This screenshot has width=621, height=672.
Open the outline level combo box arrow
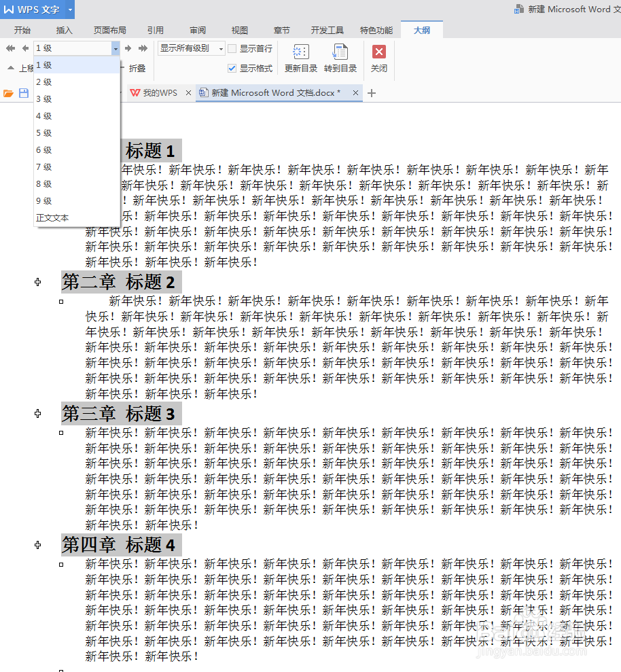click(116, 48)
